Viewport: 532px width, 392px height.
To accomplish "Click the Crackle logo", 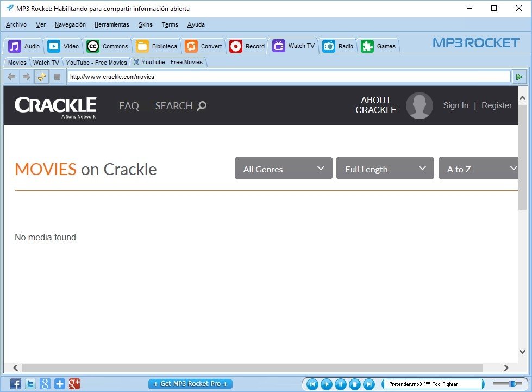I will point(55,107).
